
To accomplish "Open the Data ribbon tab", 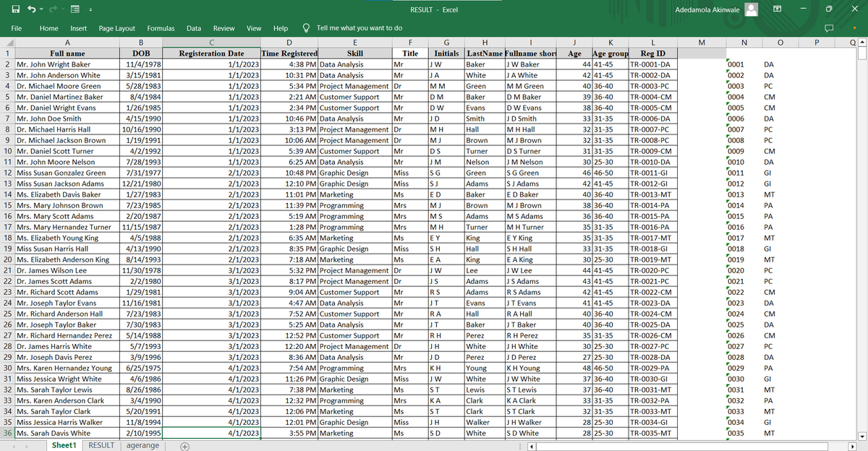I will coord(194,28).
